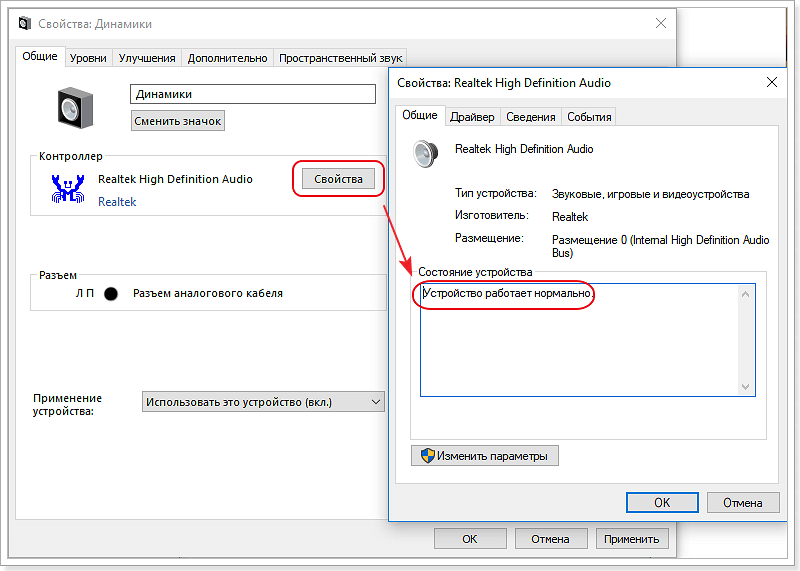
Task: Click the Разъем аналогового кабеля text
Action: coord(208,293)
